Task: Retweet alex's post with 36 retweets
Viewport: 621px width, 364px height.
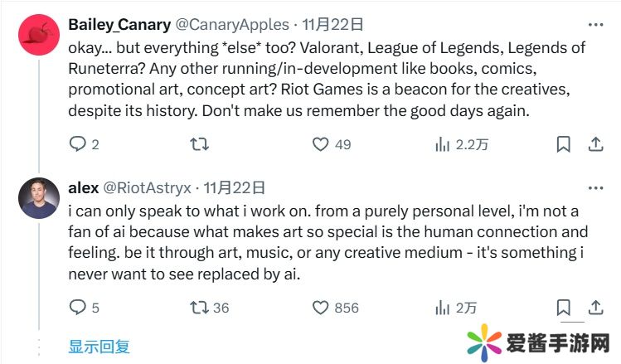Action: click(200, 308)
